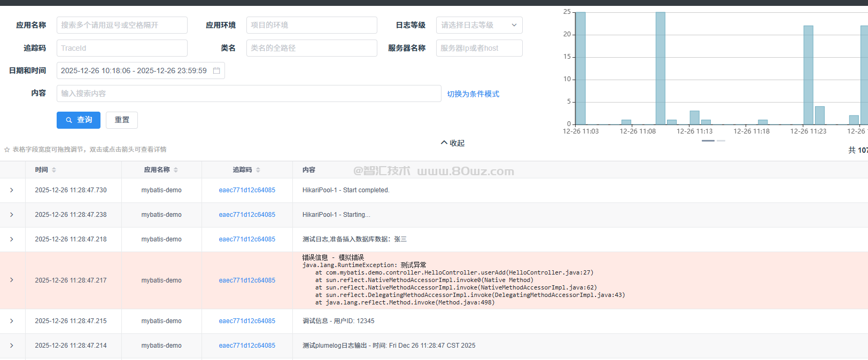Open the 日志等级 dropdown
The image size is (868, 360).
tap(479, 25)
